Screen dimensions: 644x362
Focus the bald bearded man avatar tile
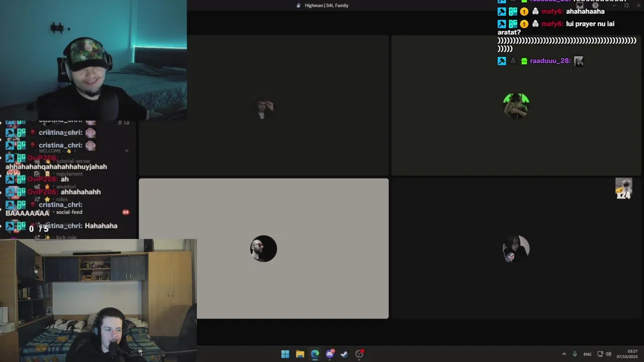[264, 248]
